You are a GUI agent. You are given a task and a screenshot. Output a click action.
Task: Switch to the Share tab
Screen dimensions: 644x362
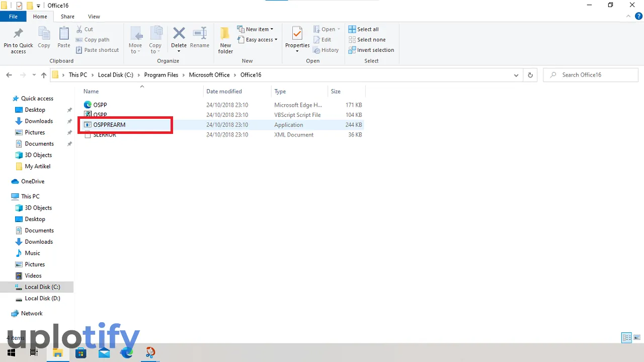point(67,17)
